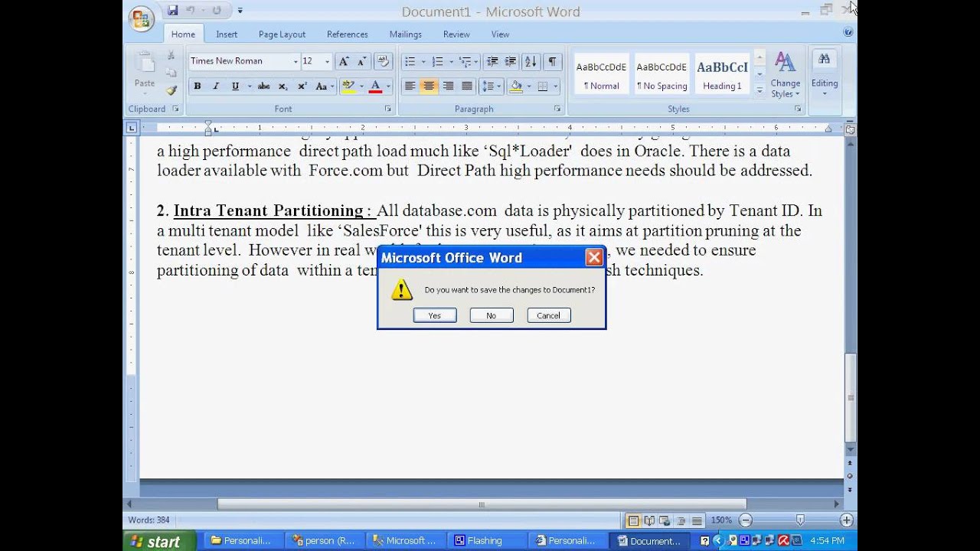This screenshot has width=980, height=551.
Task: Cancel the save changes dialog
Action: coord(548,315)
